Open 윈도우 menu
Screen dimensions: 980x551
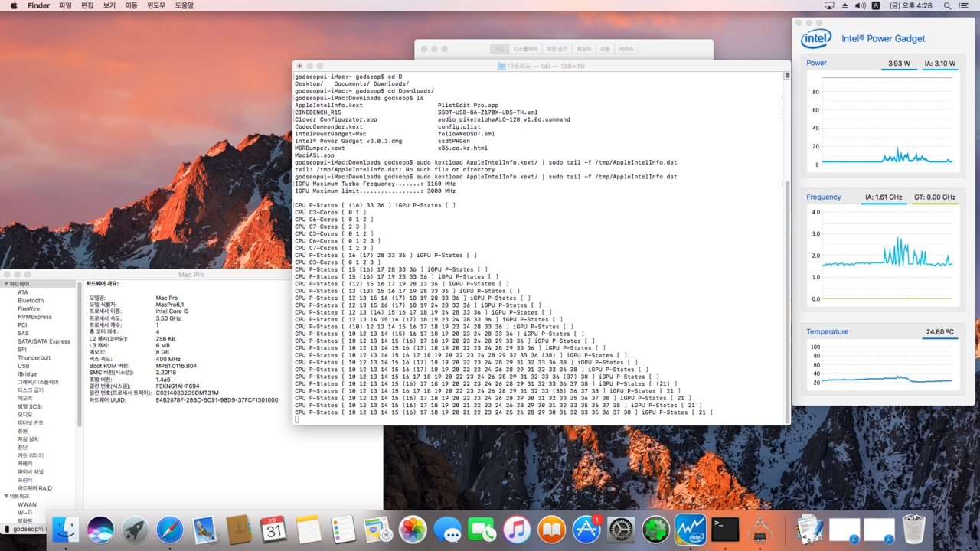click(x=156, y=5)
